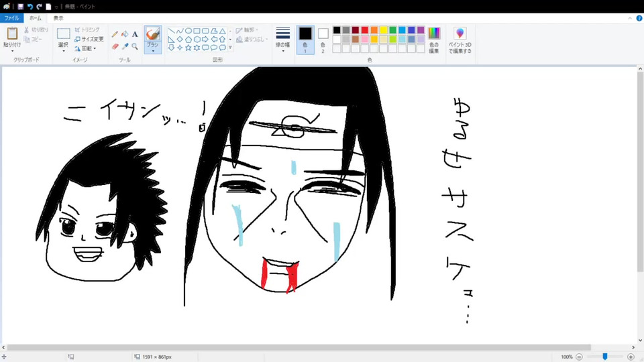Choose the Four-point star shape

click(180, 48)
